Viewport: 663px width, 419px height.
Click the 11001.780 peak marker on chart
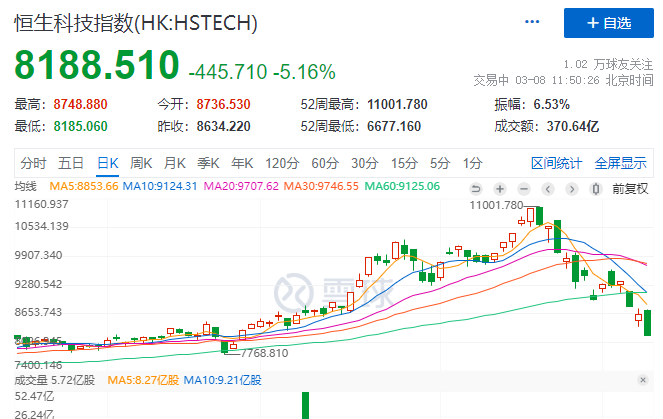[x=496, y=205]
